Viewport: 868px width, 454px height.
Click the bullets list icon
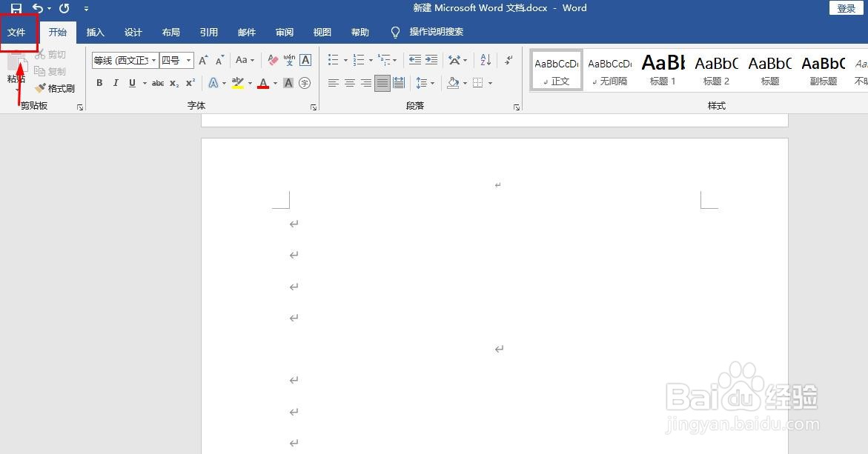(334, 60)
